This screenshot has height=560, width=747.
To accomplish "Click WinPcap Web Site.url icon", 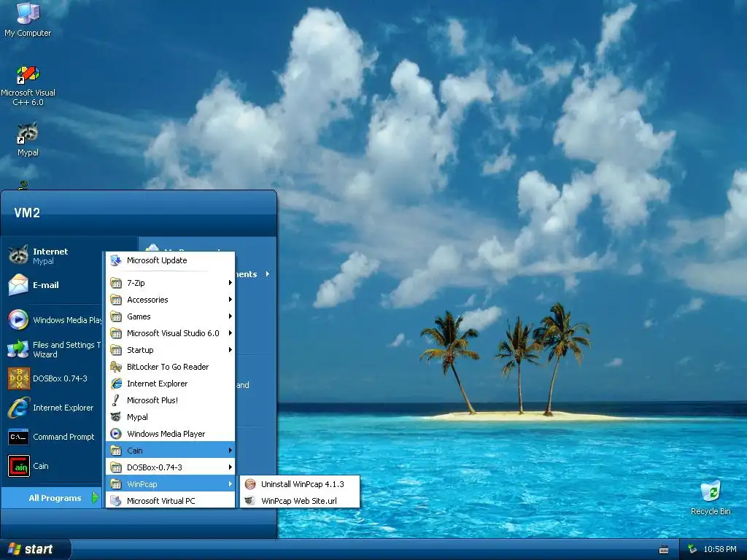I will 250,501.
